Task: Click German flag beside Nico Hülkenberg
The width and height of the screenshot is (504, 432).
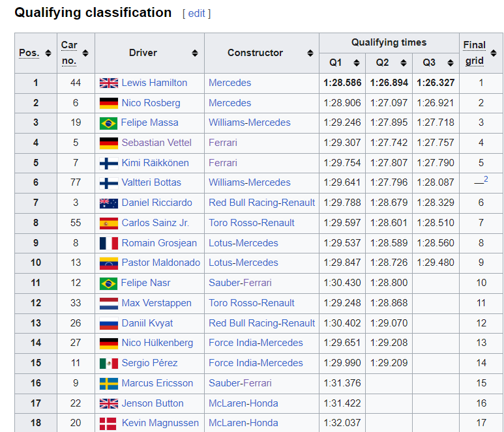Action: 109,343
